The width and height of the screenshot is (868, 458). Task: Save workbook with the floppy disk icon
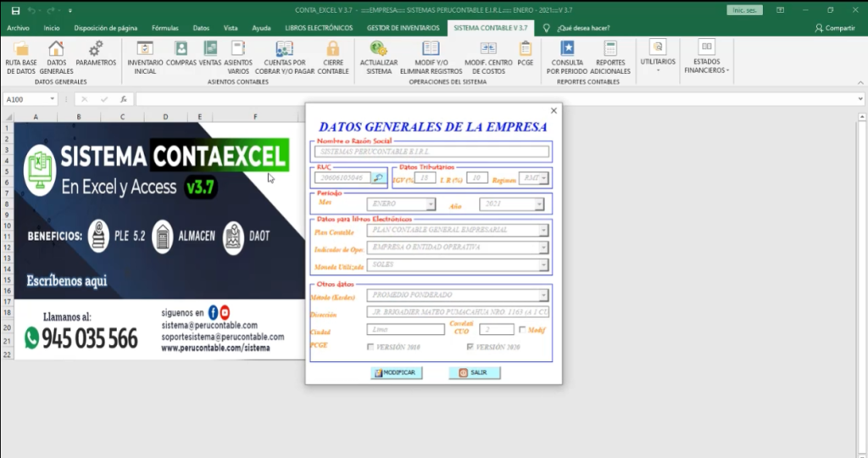click(15, 10)
